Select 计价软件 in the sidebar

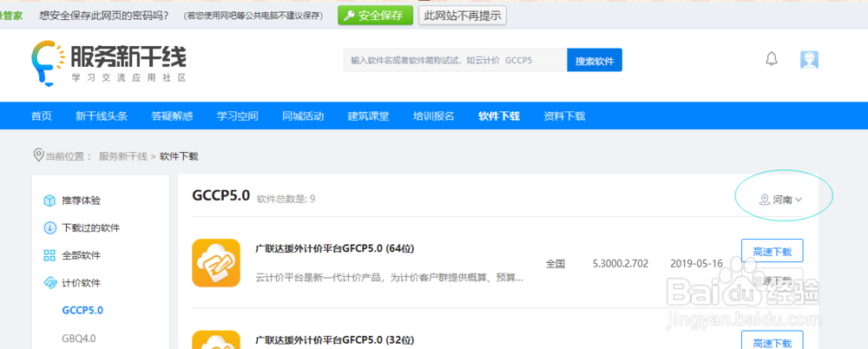click(x=81, y=283)
